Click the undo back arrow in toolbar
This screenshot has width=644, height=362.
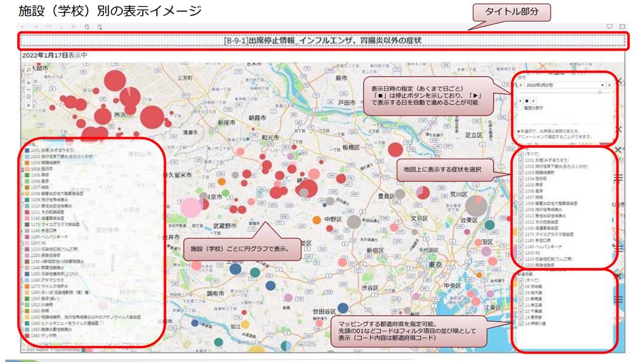(23, 27)
